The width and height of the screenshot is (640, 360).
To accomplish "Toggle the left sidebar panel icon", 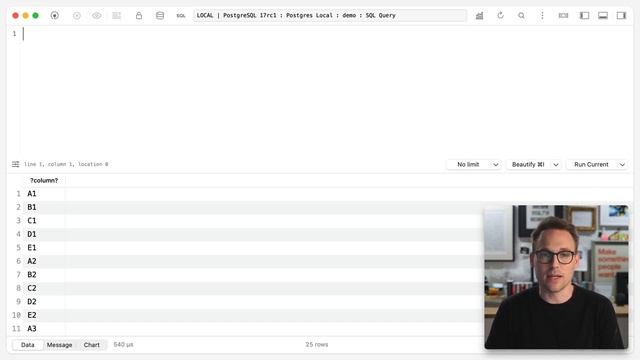I will 584,16.
